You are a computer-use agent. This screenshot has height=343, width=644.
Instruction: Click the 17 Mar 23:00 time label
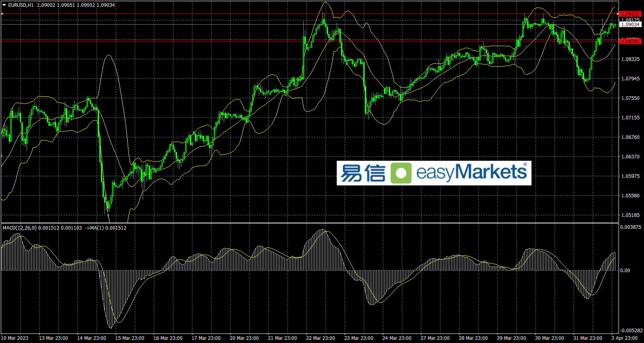tap(206, 338)
